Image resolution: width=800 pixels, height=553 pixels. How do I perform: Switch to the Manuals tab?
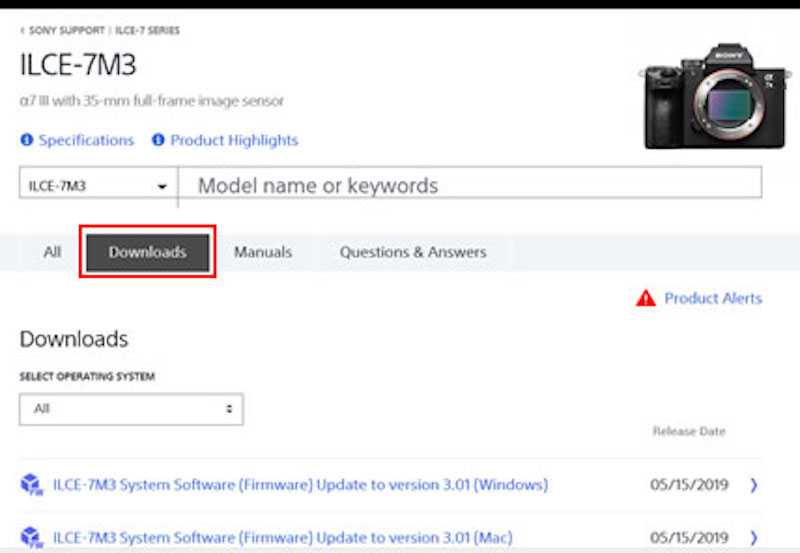coord(263,252)
